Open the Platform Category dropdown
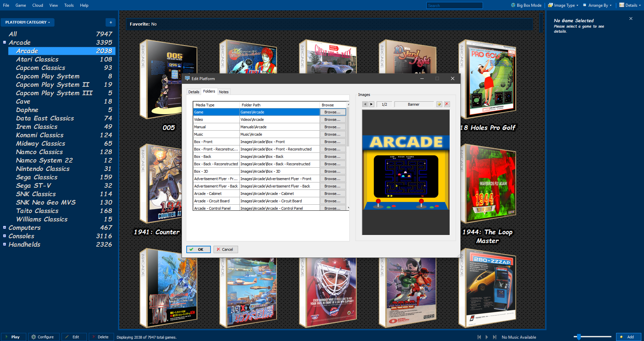The image size is (644, 341). pos(28,22)
